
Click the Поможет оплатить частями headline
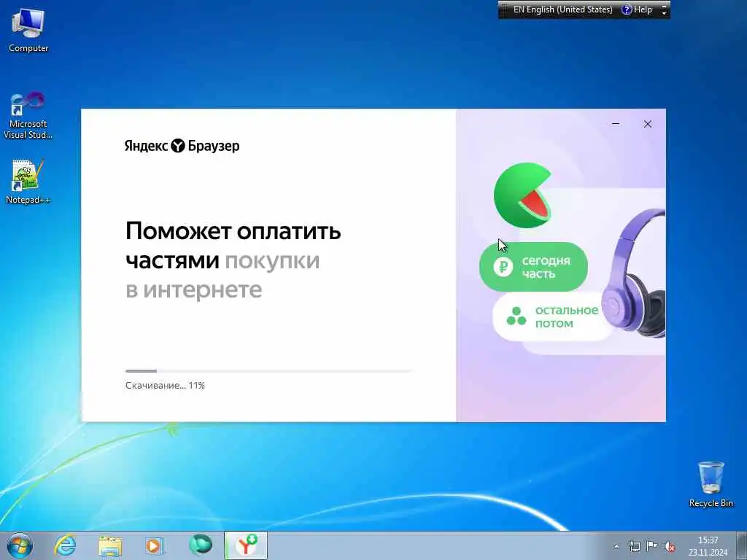[233, 246]
